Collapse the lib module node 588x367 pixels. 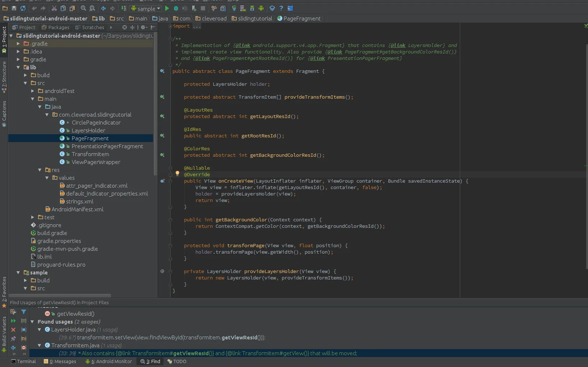coord(18,67)
